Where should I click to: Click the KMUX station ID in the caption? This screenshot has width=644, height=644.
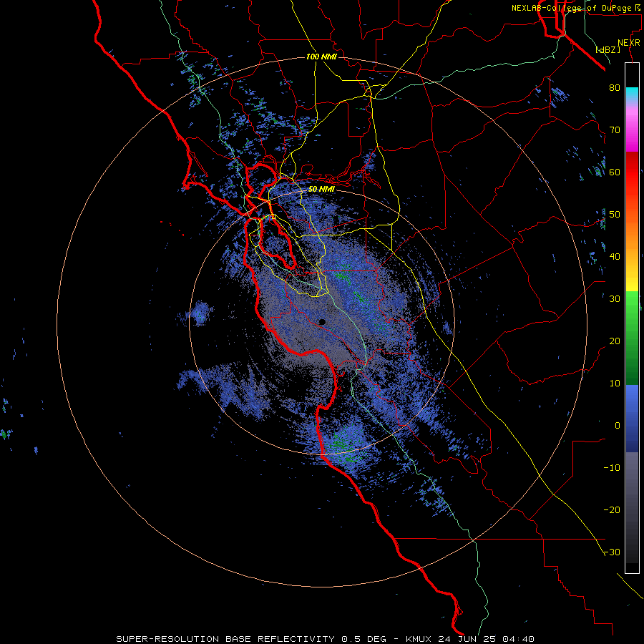click(420, 639)
